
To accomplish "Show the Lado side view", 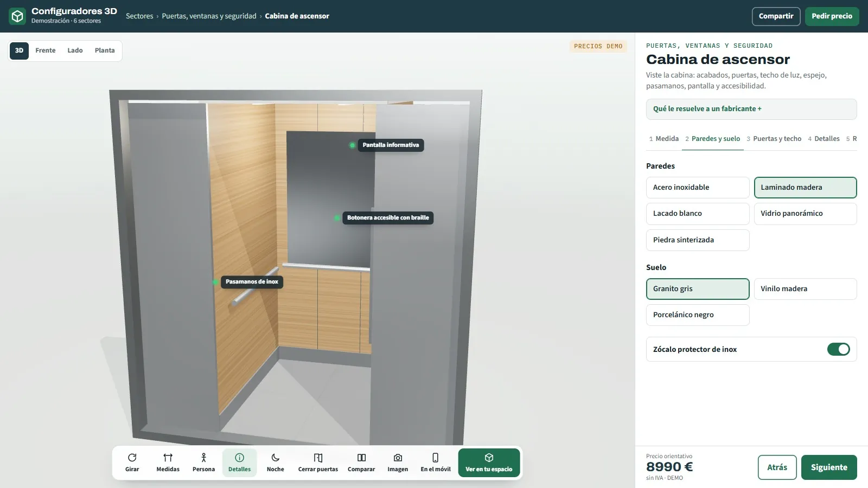I will (x=75, y=50).
